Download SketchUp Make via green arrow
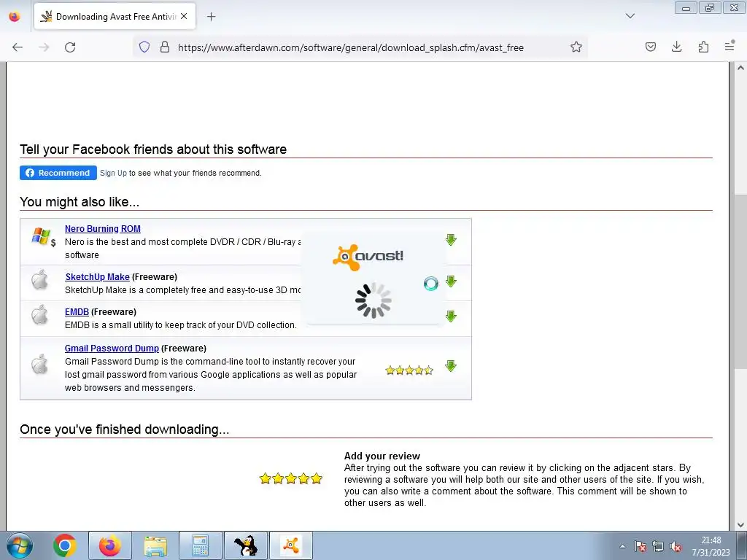Screen dimensions: 747x560 451,281
